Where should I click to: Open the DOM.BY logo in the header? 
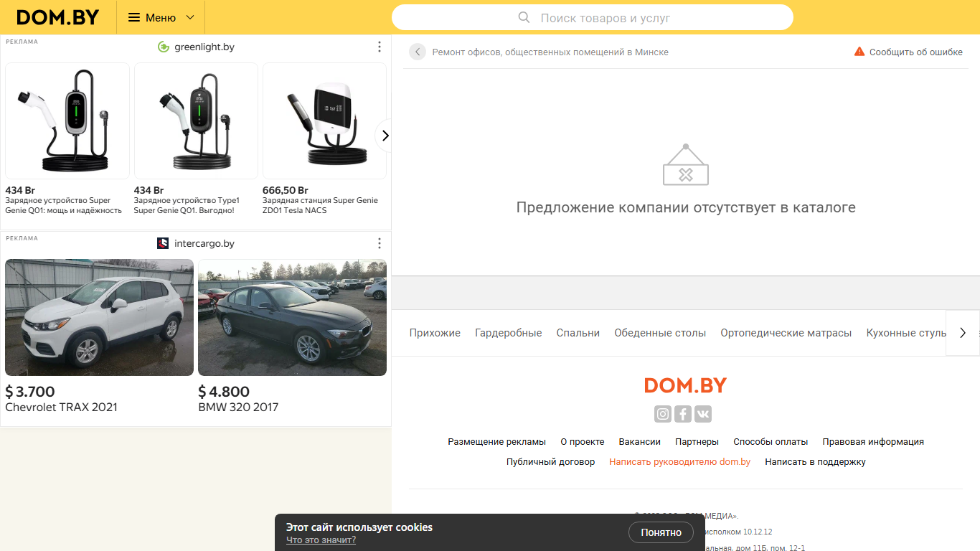[x=57, y=17]
